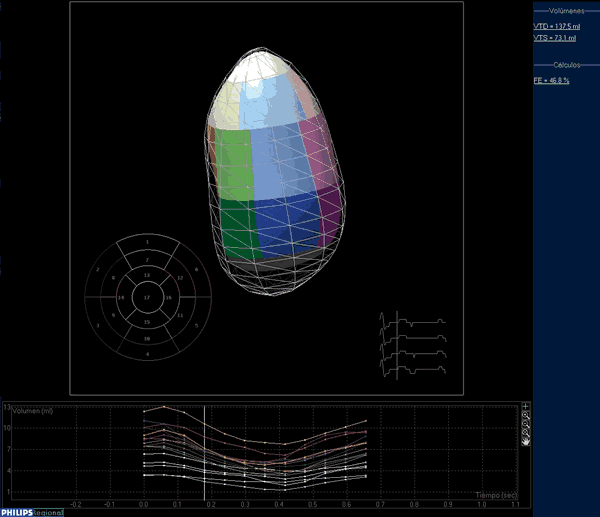Click the dark purple lower-right segment on the 3D model
This screenshot has height=517, width=600.
pos(330,216)
